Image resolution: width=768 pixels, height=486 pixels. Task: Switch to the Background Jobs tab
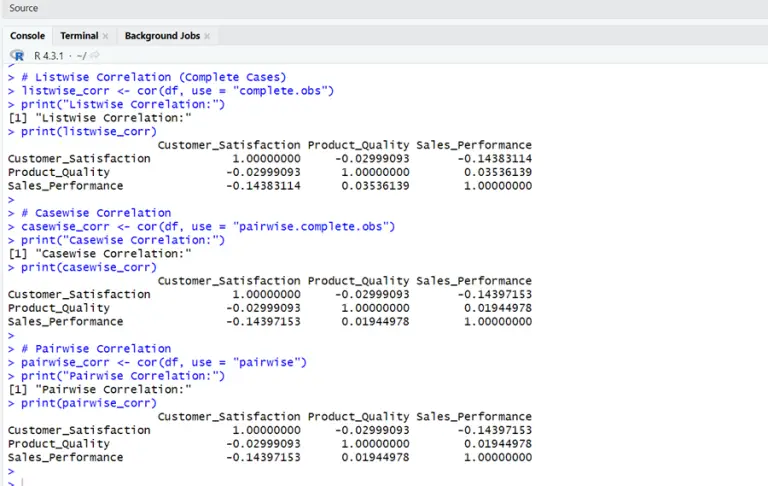(161, 36)
